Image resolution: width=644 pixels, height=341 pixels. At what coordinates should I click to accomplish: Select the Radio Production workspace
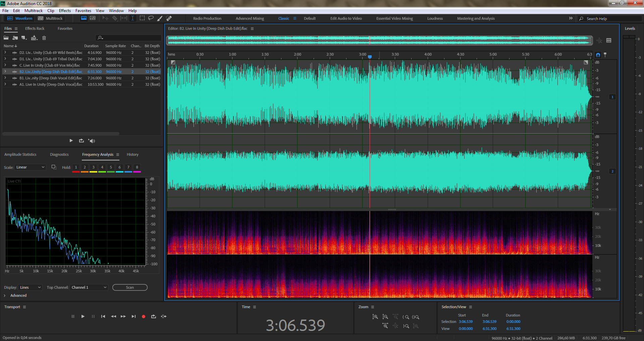pyautogui.click(x=207, y=18)
